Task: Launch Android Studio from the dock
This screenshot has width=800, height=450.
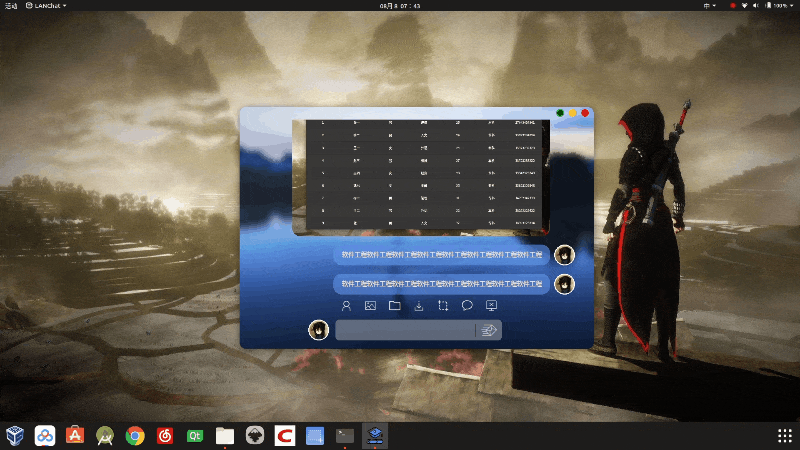Action: click(105, 436)
